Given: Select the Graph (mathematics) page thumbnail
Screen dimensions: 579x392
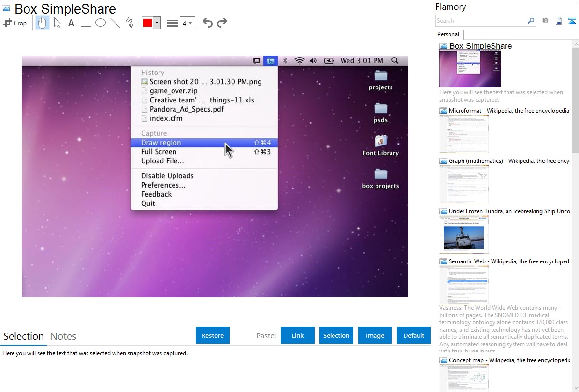Looking at the screenshot, I should click(464, 184).
